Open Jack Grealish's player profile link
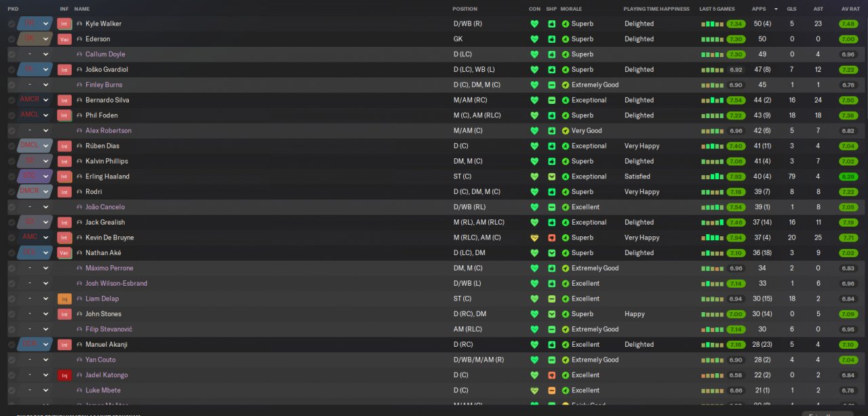Viewport: 868px width, 416px height. [x=105, y=223]
